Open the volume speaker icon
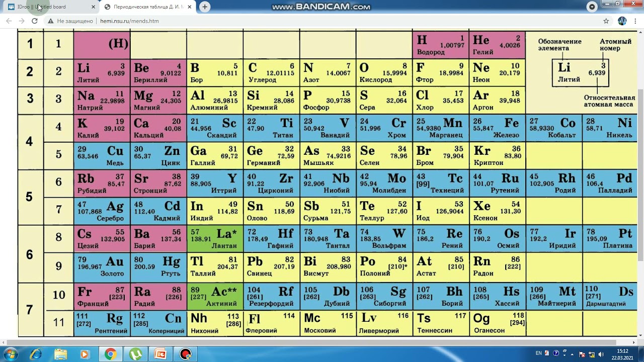Image resolution: width=644 pixels, height=362 pixels. [x=601, y=353]
